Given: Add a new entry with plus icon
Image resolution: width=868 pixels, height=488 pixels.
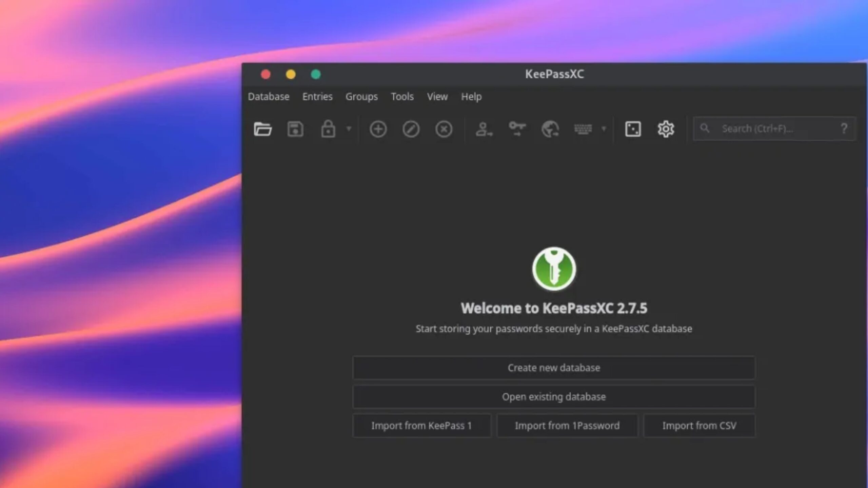Looking at the screenshot, I should pos(378,129).
